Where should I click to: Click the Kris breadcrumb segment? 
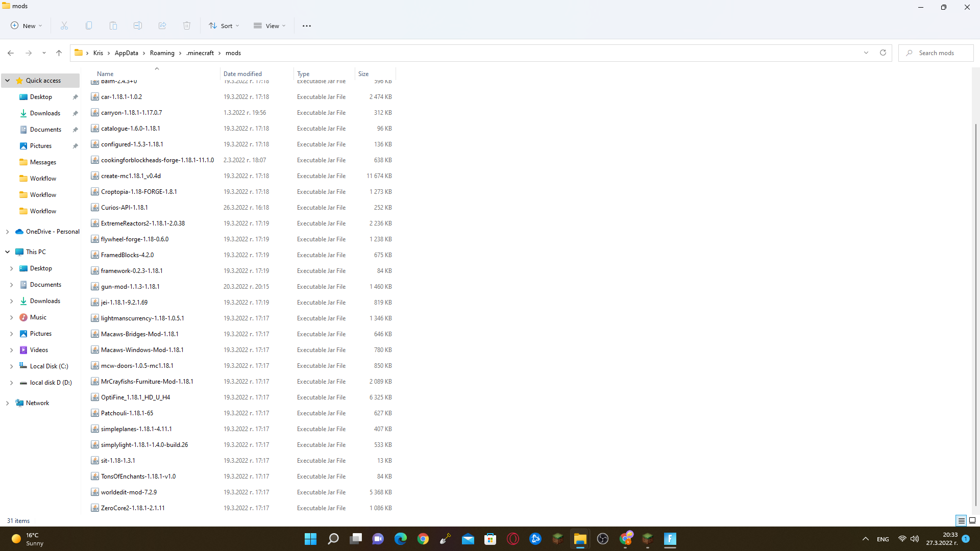click(98, 53)
